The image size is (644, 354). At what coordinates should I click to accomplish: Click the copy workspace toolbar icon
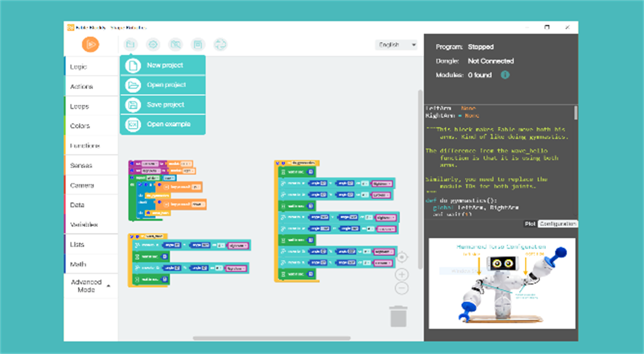pos(198,45)
